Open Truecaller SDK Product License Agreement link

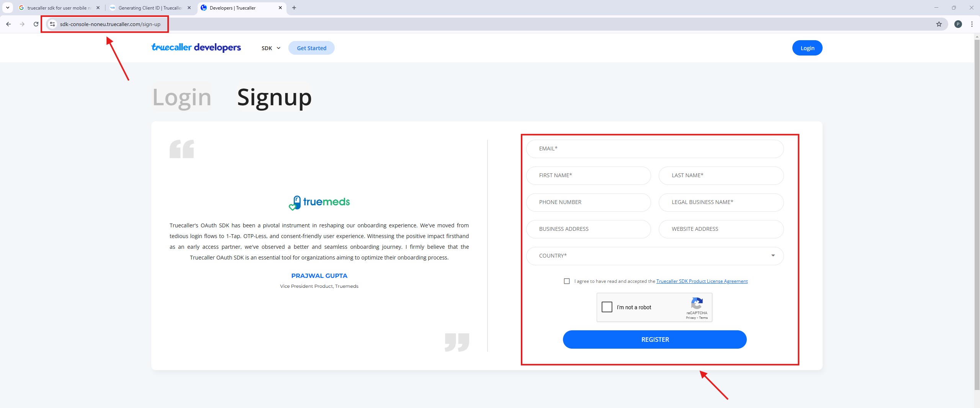702,281
